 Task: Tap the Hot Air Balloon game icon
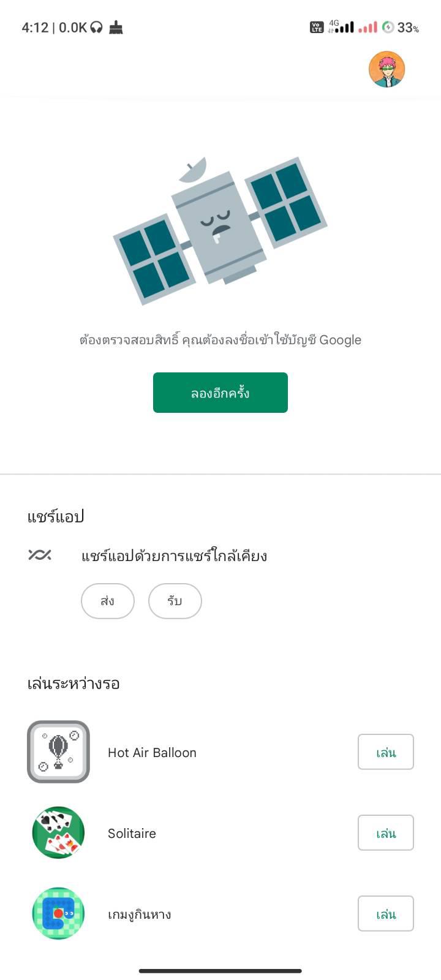[58, 752]
